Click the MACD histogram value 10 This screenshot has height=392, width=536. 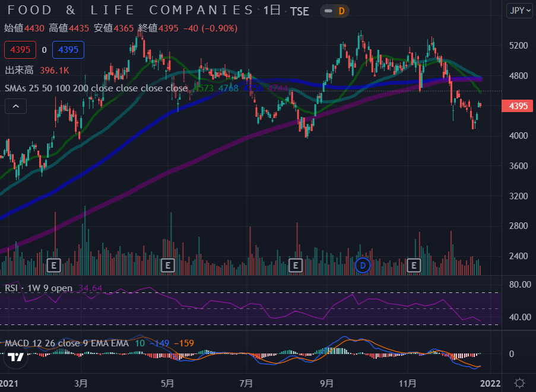click(140, 343)
